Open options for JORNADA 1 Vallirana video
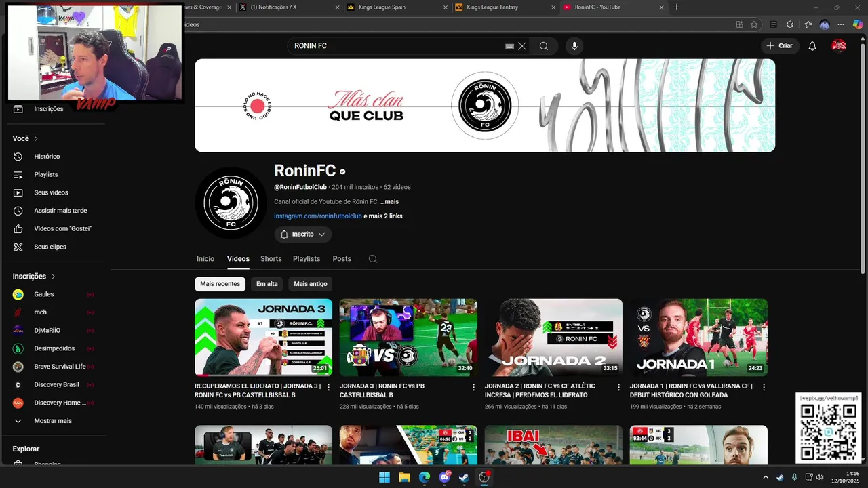 (764, 387)
